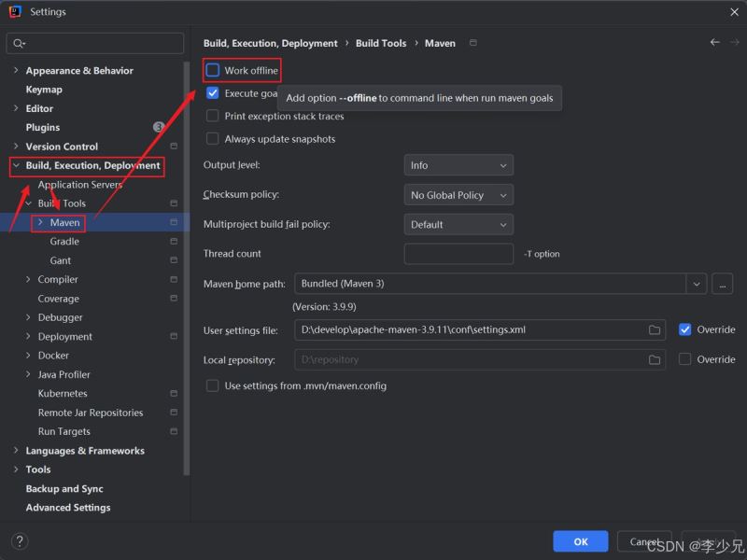The height and width of the screenshot is (560, 747).
Task: Click the search magnifier icon
Action: click(x=19, y=44)
